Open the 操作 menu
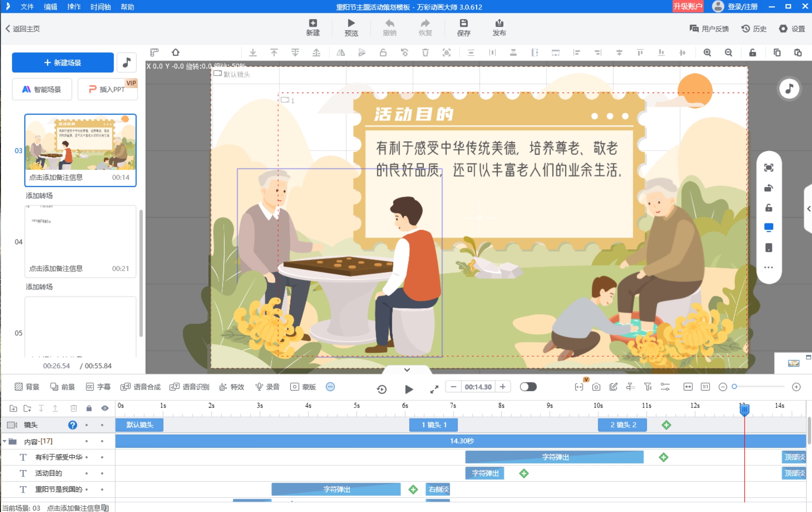 tap(74, 7)
